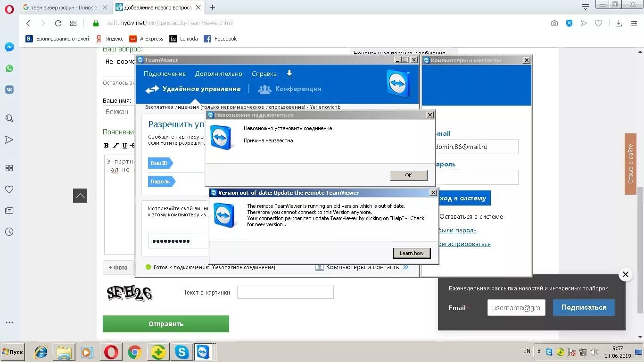Click the Подписаться button
644x362 pixels.
584,307
